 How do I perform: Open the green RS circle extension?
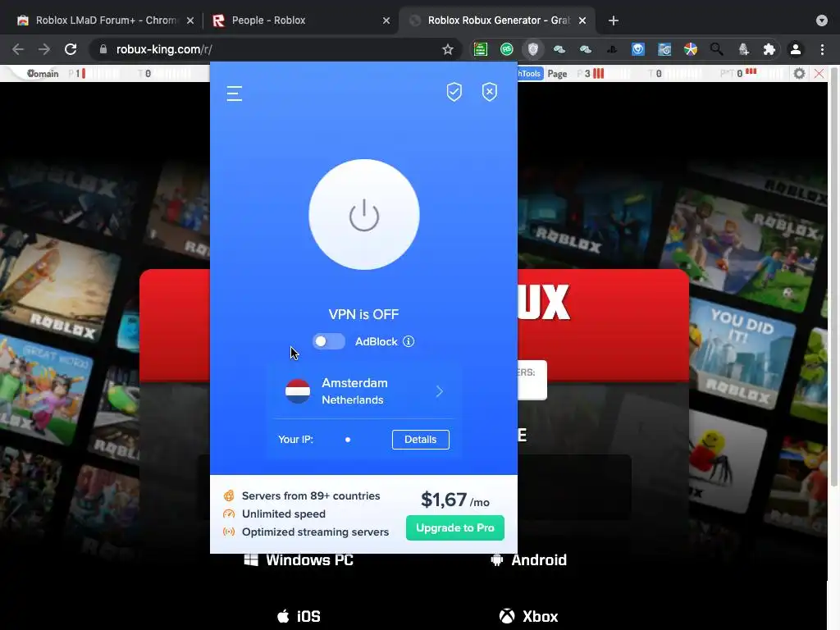pos(507,49)
